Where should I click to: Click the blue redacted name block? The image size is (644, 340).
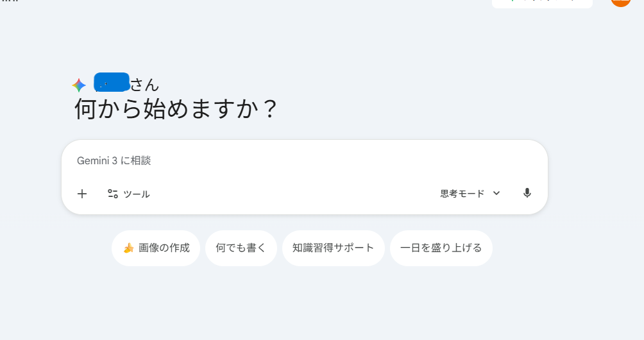pos(112,82)
